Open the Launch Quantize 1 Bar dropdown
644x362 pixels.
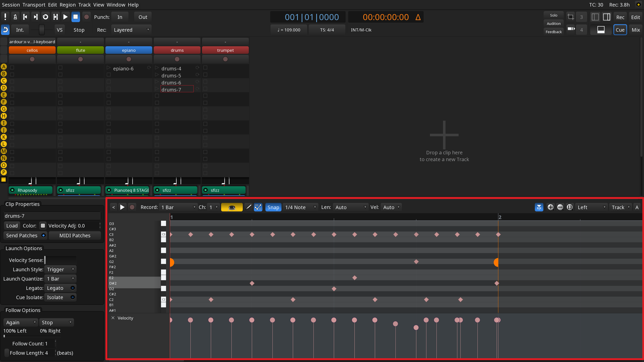(x=60, y=279)
